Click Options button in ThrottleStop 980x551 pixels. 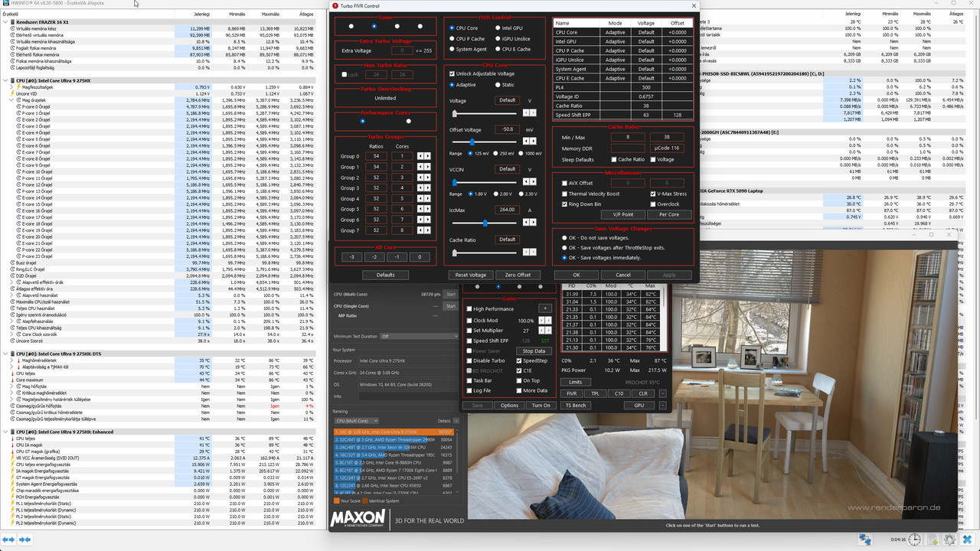tap(509, 406)
